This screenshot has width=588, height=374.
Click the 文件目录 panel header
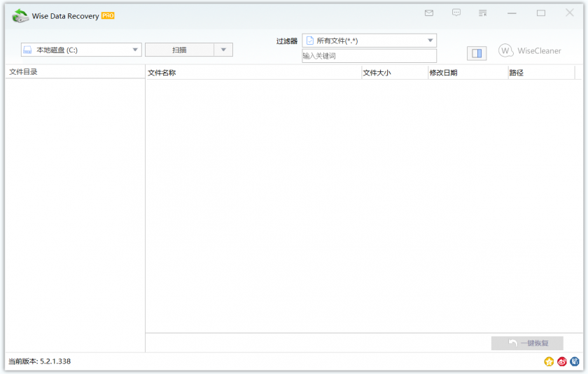pyautogui.click(x=75, y=72)
